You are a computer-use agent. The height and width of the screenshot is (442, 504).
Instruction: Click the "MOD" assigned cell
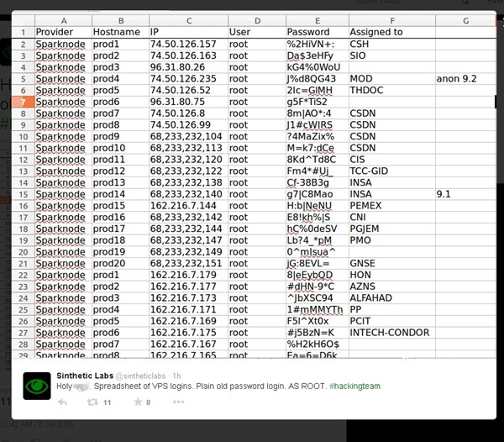point(392,79)
